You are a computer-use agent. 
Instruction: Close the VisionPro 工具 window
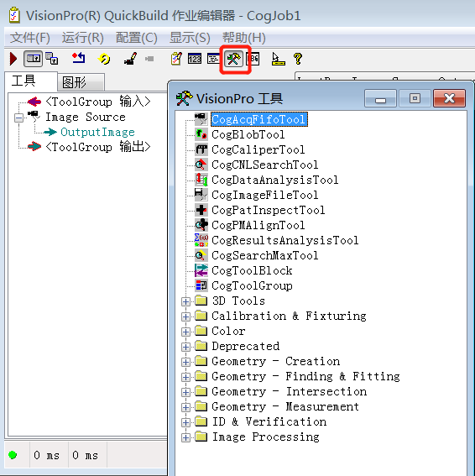pyautogui.click(x=450, y=98)
